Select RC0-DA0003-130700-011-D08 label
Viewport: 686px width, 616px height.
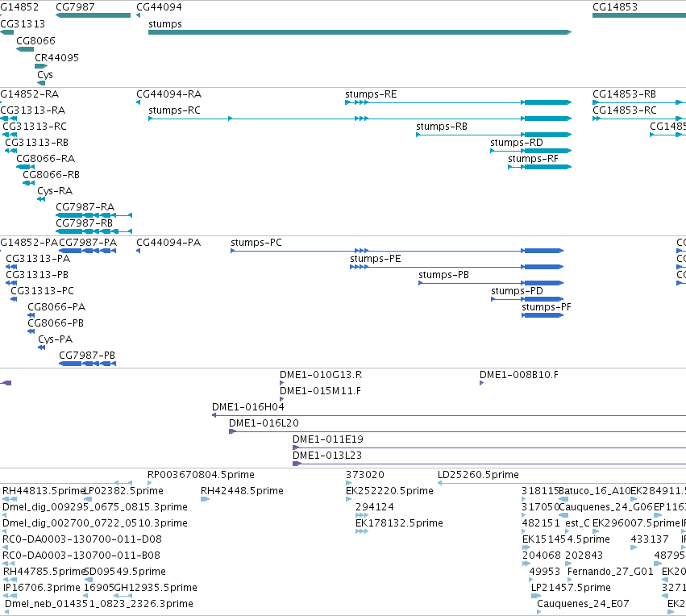pos(82,539)
